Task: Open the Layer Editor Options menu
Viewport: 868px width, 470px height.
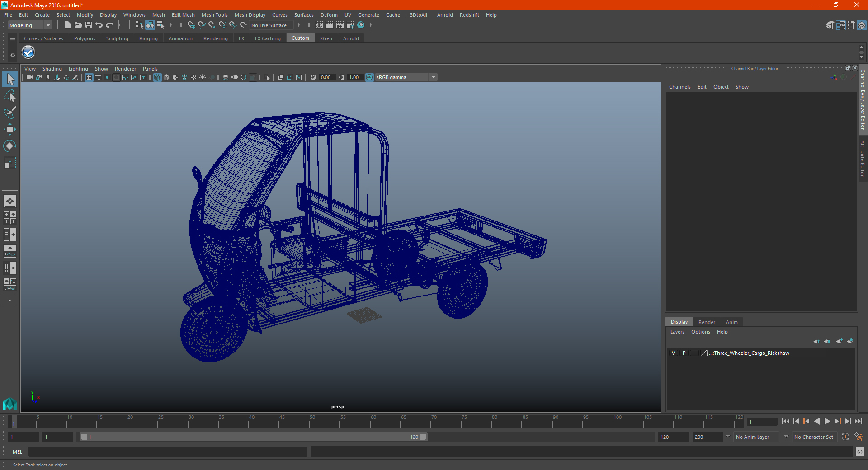Action: tap(700, 332)
